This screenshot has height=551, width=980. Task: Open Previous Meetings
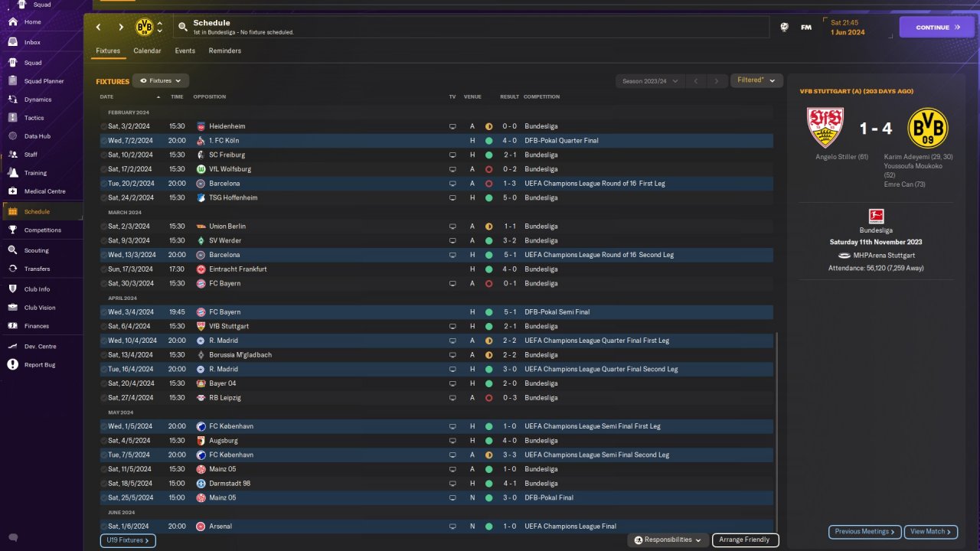pos(865,532)
